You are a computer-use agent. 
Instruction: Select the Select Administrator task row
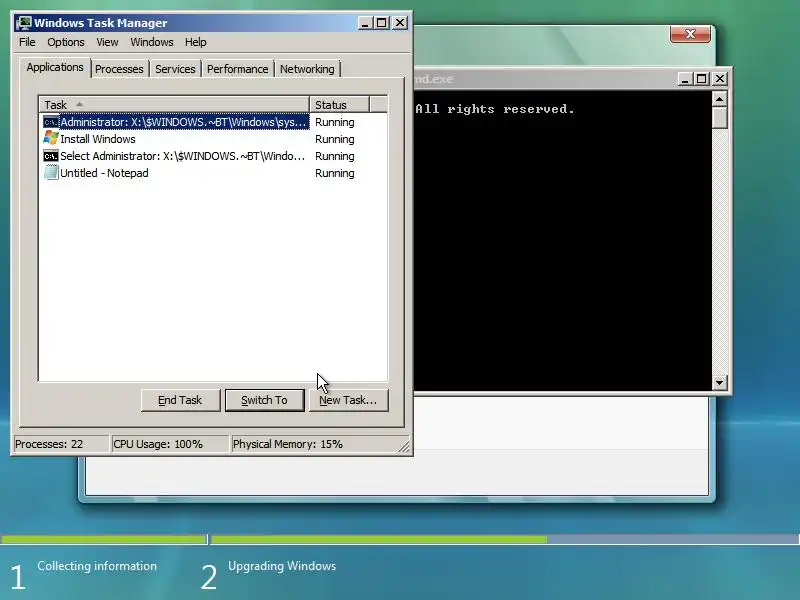(x=174, y=156)
